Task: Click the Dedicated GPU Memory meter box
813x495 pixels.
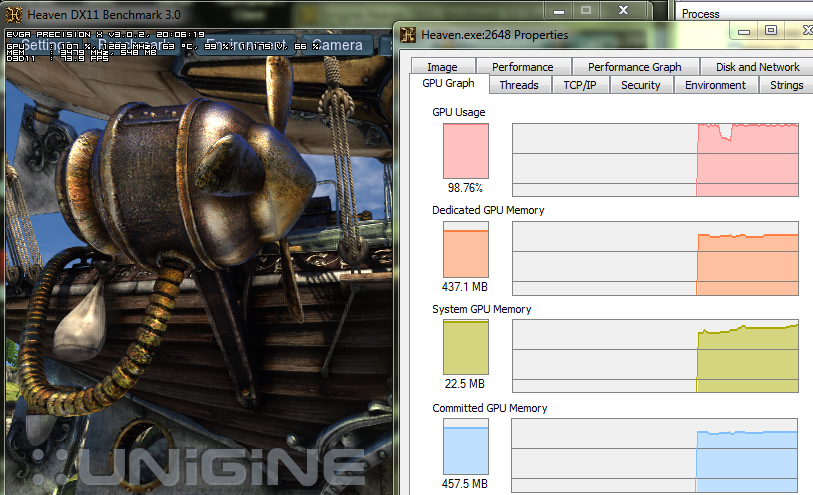Action: [x=465, y=250]
